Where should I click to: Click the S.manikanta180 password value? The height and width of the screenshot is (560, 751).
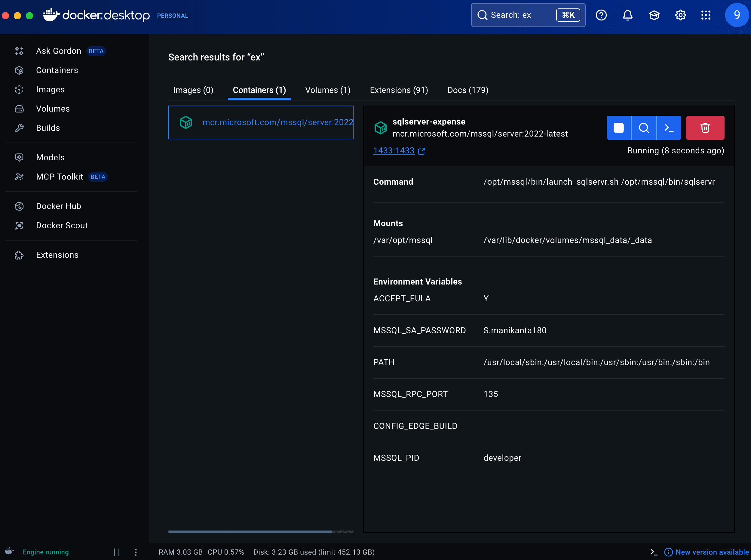[x=515, y=330]
